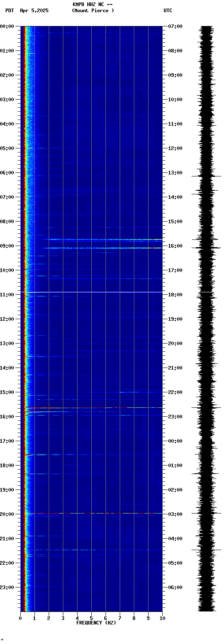224x644 pixels.
Task: Click '00:00' on the PDT axis
Action: pos(7,26)
